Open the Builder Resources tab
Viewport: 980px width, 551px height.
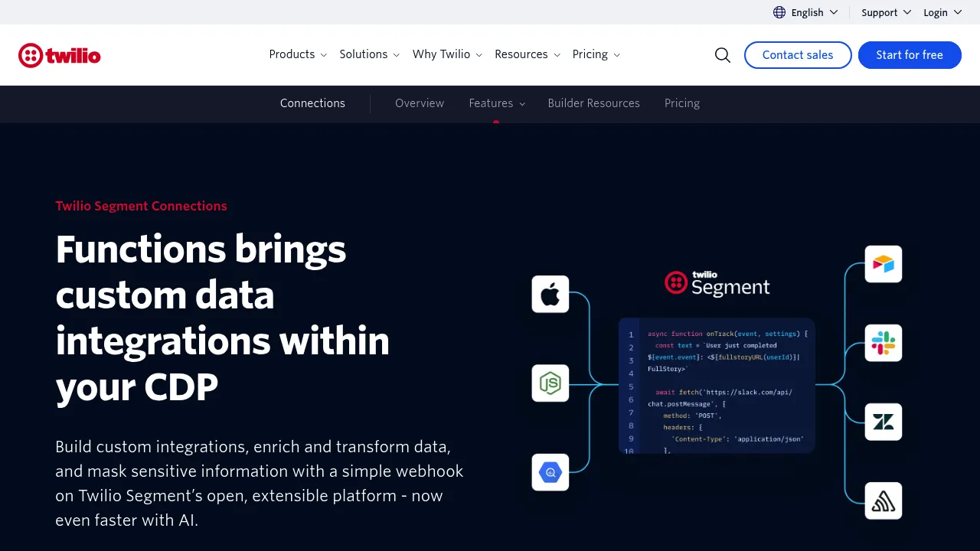coord(593,103)
